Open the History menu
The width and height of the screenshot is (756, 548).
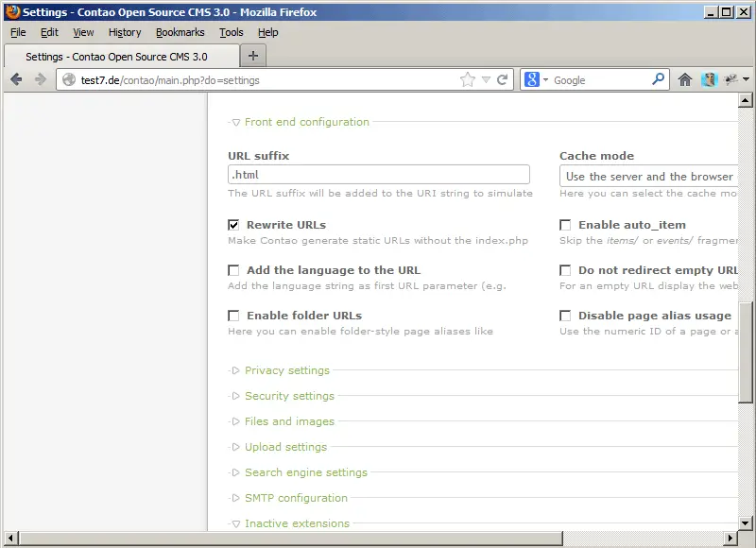[125, 32]
